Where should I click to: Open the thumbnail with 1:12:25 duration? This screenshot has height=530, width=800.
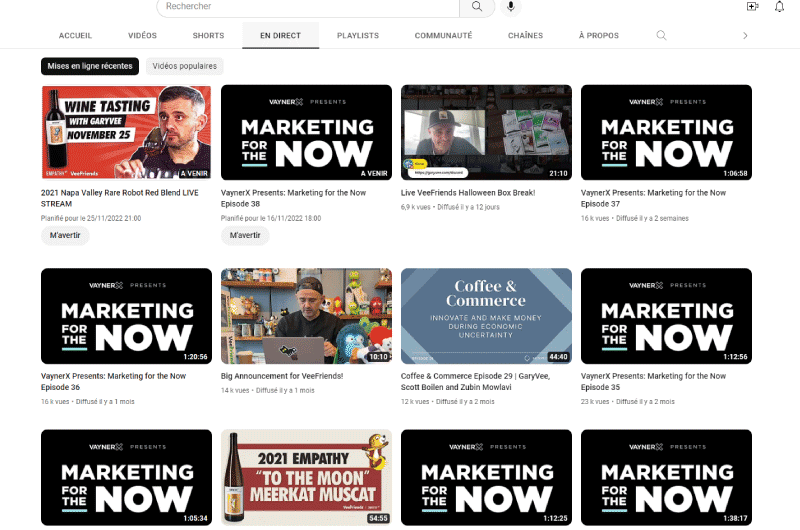[486, 477]
